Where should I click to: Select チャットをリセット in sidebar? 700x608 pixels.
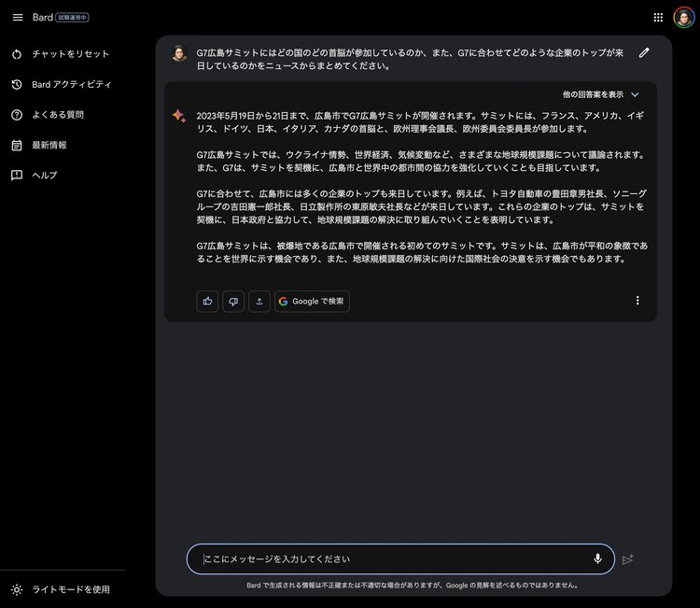tap(71, 54)
